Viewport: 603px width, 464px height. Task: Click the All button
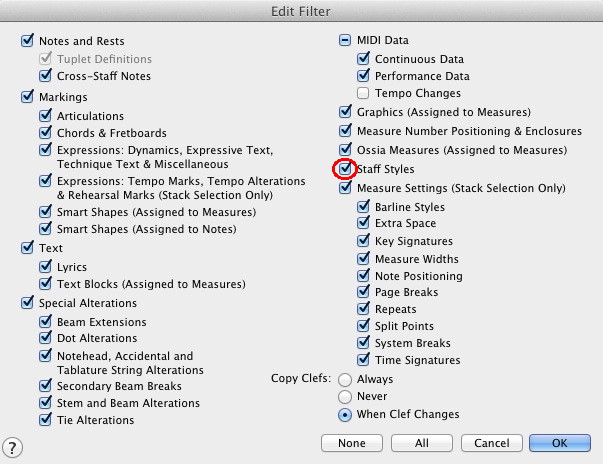click(x=421, y=443)
